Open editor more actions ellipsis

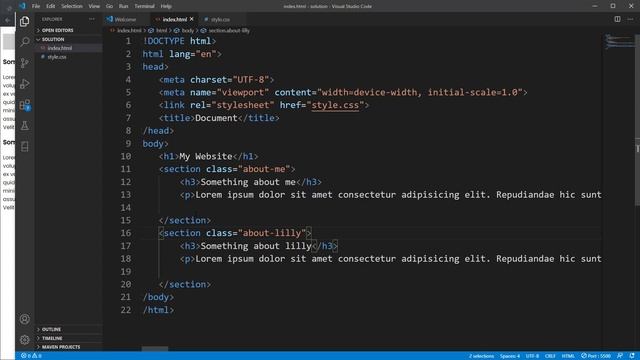point(631,19)
